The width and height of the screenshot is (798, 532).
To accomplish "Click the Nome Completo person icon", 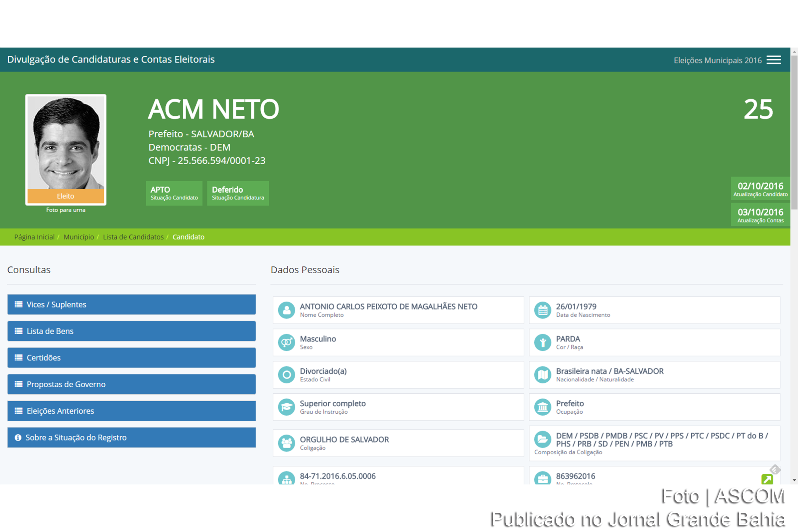I will (x=287, y=310).
